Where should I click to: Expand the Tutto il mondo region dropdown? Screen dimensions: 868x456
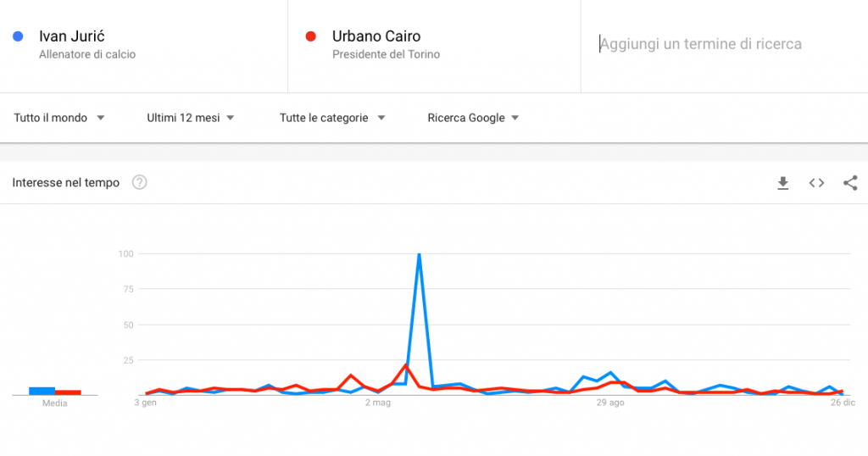coord(59,118)
